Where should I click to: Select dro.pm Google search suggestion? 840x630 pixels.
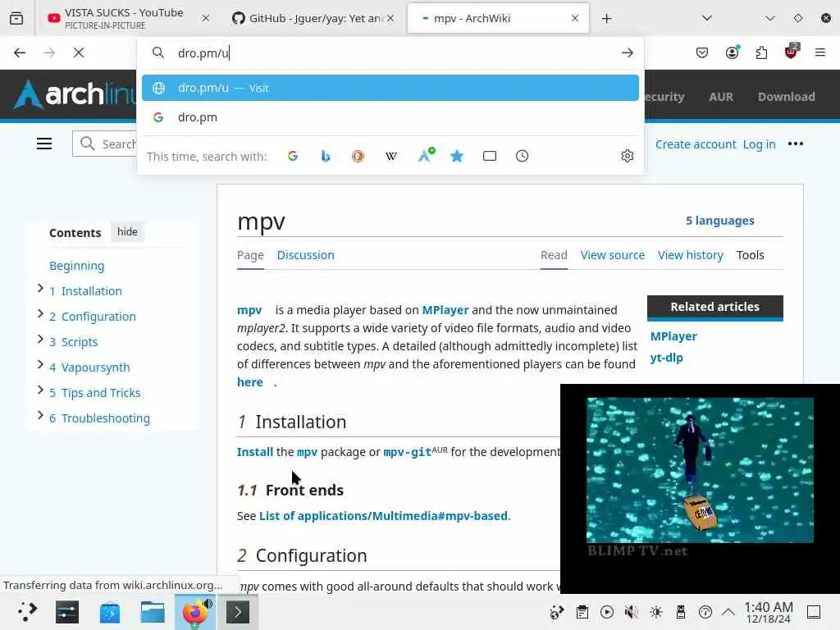pyautogui.click(x=390, y=117)
